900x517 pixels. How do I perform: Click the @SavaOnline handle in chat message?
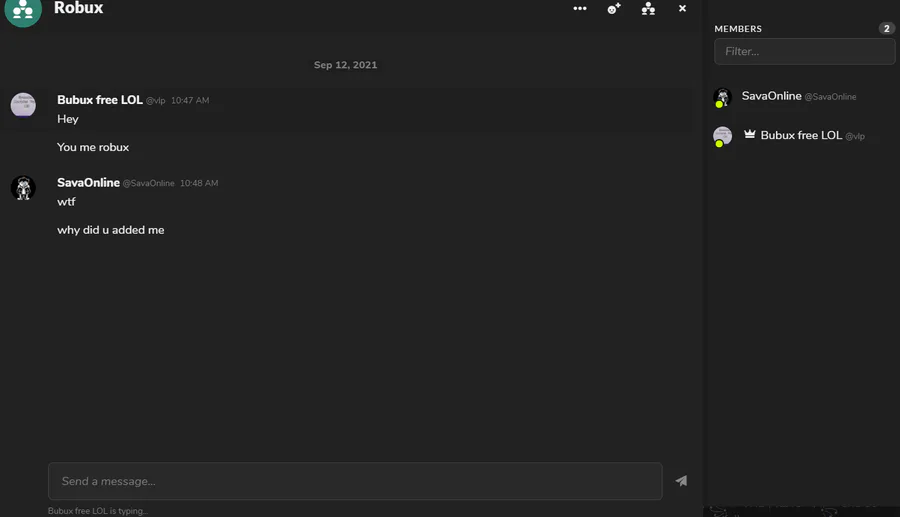149,183
